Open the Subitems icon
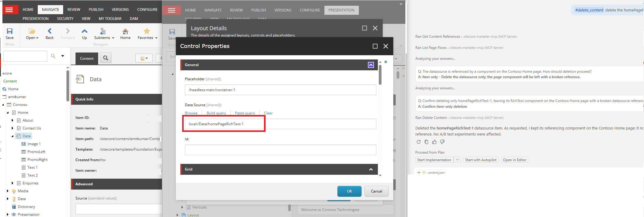The height and width of the screenshot is (217, 644). (x=103, y=31)
